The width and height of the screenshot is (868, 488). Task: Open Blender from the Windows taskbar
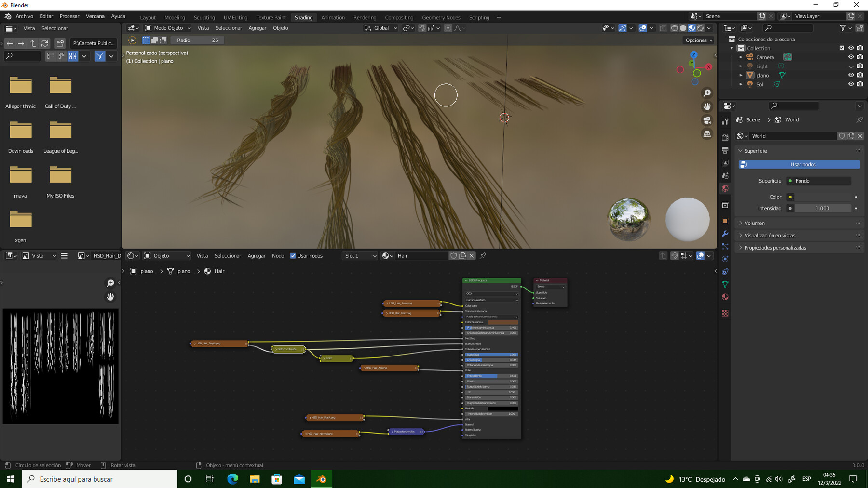(x=321, y=479)
